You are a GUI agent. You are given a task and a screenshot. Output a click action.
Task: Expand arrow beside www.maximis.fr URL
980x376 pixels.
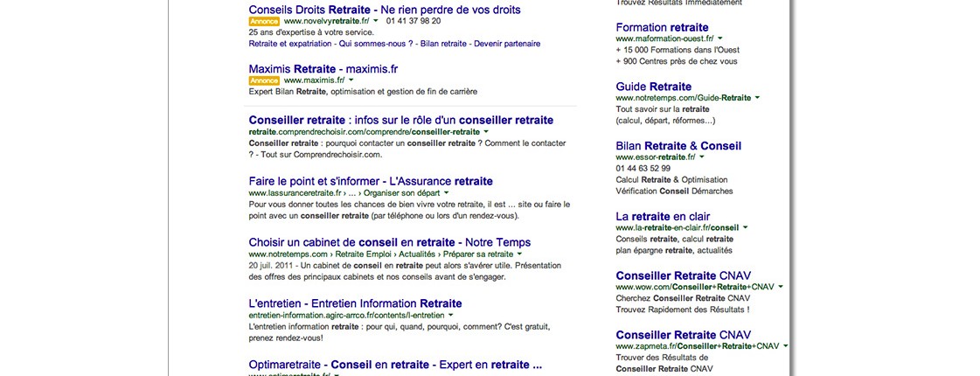point(351,80)
